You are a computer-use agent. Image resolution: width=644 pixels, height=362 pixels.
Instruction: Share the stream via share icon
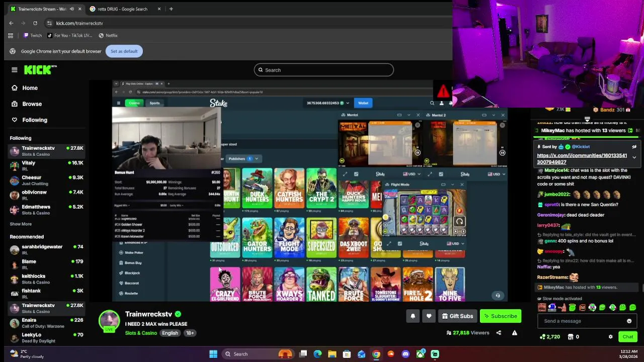tap(499, 333)
